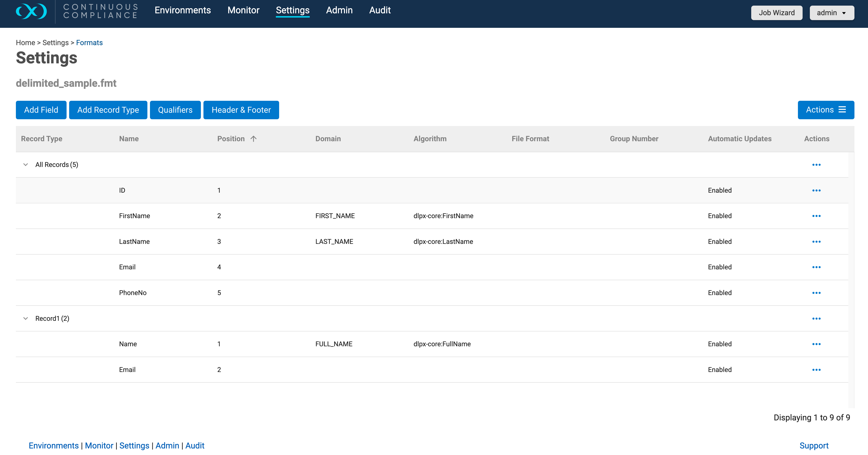Open actions menu for LastName row
The image size is (868, 455).
coord(816,242)
